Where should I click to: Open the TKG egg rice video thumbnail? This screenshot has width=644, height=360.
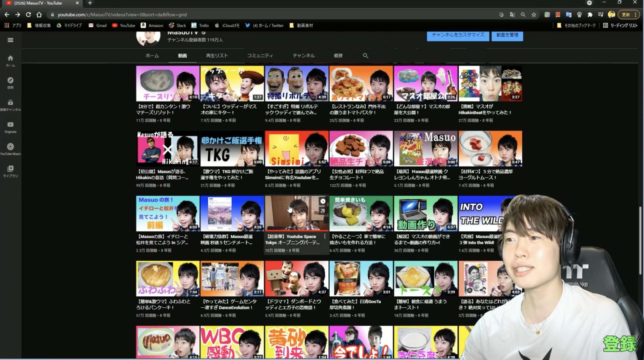[232, 149]
